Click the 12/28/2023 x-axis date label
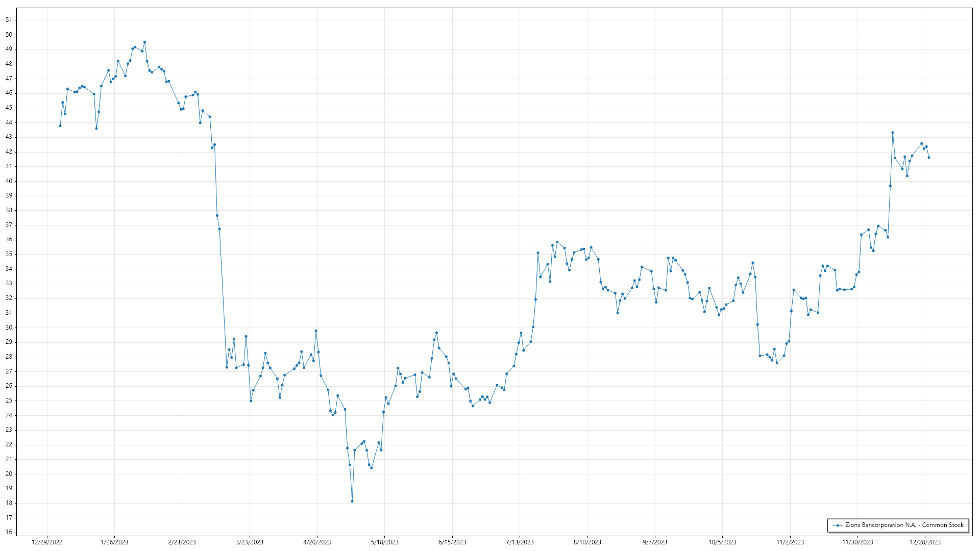The height and width of the screenshot is (551, 980). point(925,542)
